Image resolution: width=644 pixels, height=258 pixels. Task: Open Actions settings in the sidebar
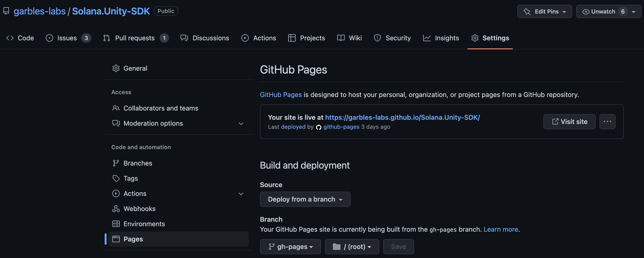pyautogui.click(x=178, y=193)
